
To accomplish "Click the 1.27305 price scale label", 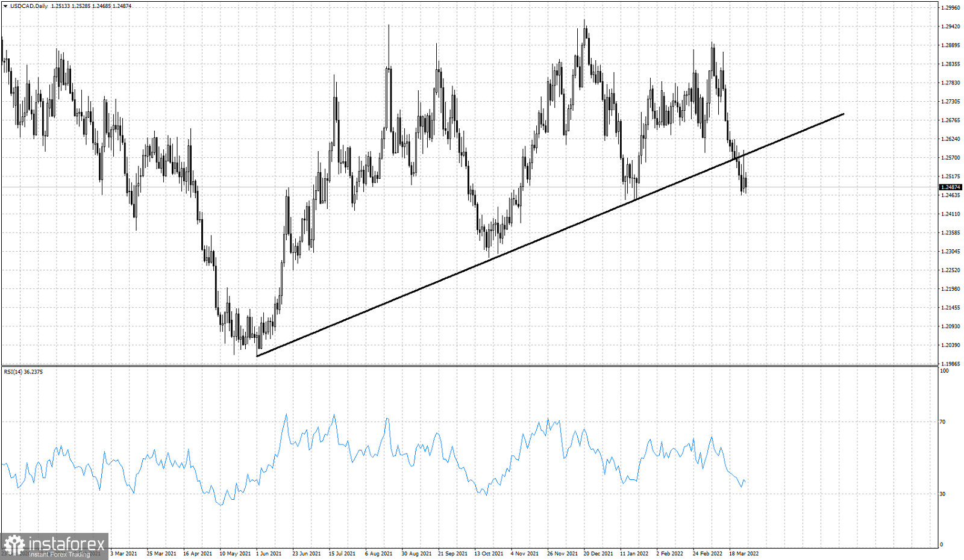I will [x=951, y=101].
